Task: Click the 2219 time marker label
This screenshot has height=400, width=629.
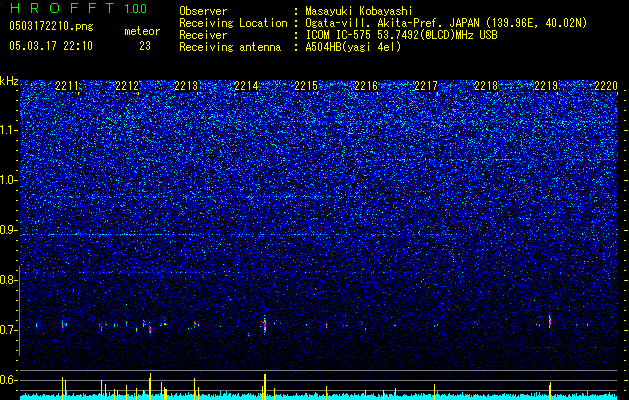Action: [546, 86]
